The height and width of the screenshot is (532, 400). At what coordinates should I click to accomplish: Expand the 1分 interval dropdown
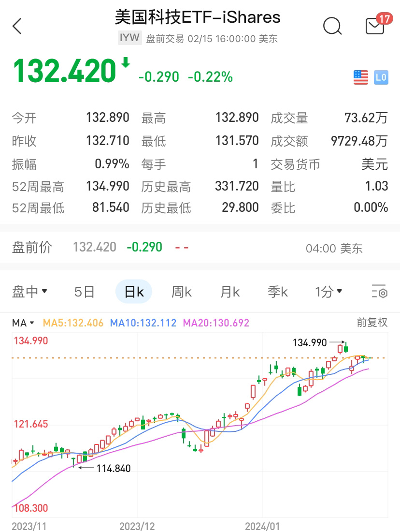pos(328,292)
